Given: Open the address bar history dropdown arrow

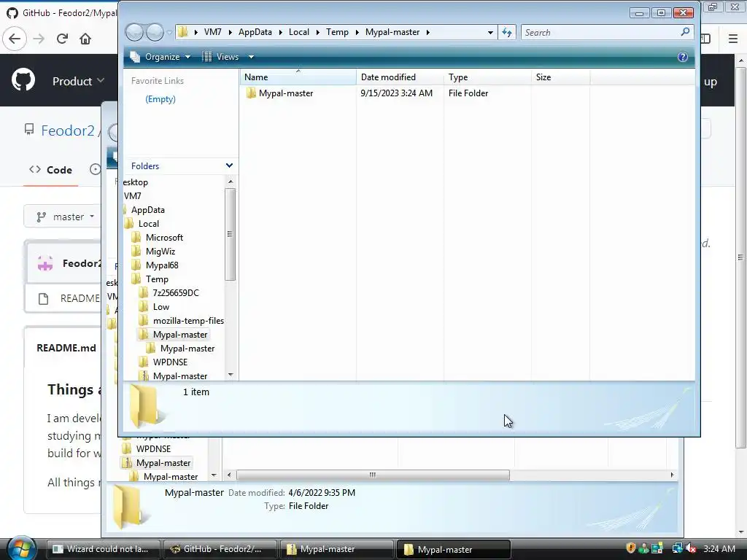Looking at the screenshot, I should [x=490, y=32].
